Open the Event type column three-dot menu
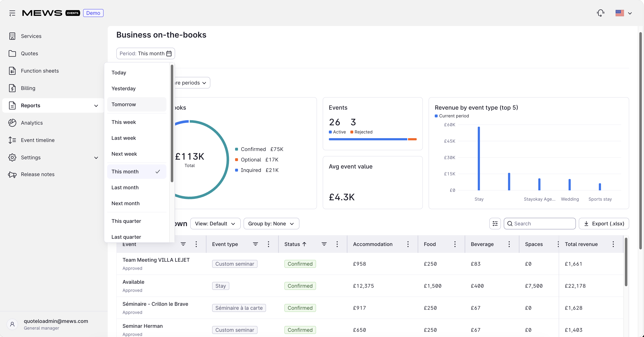644x337 pixels. click(x=269, y=244)
